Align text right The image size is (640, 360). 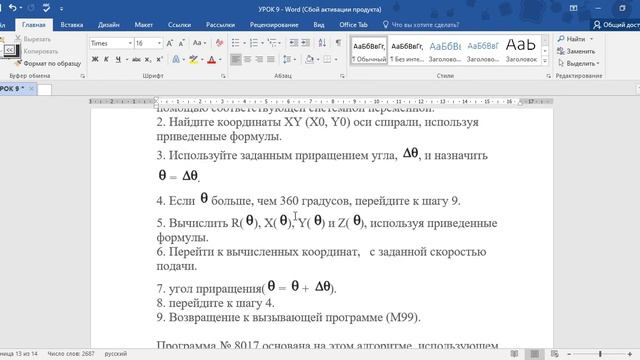click(x=259, y=60)
